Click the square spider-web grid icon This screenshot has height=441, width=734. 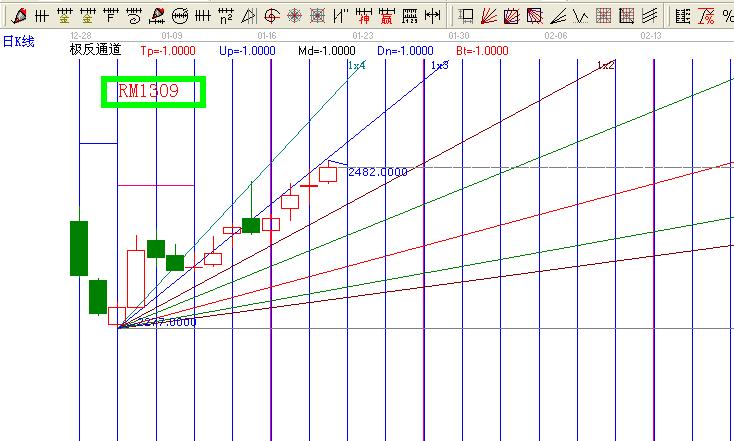317,15
